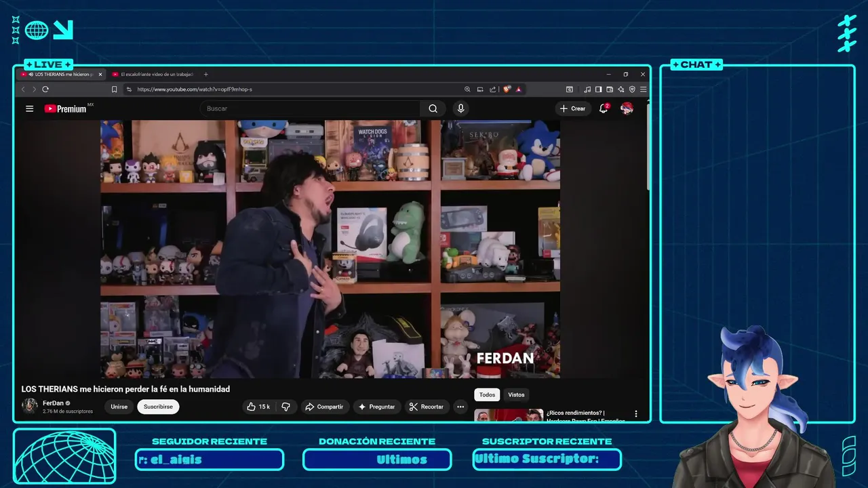Screen dimensions: 868x488
Task: Select the Todos filter chip
Action: (x=487, y=394)
